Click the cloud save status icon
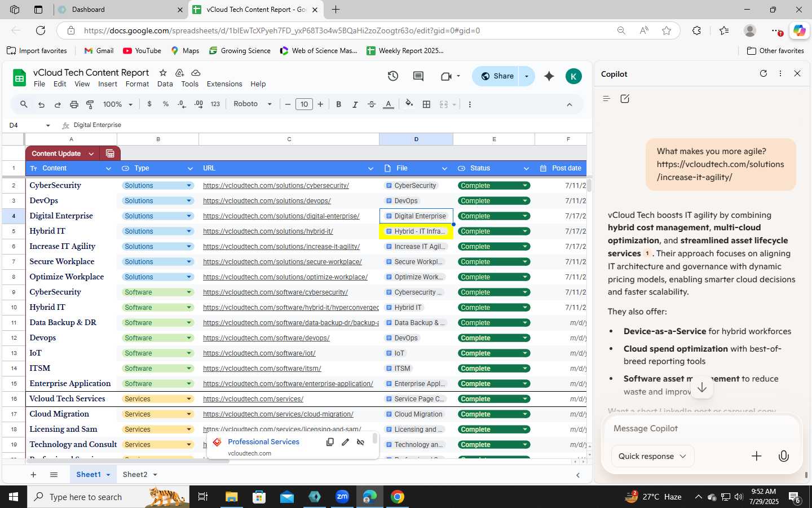The image size is (812, 508). coord(196,73)
